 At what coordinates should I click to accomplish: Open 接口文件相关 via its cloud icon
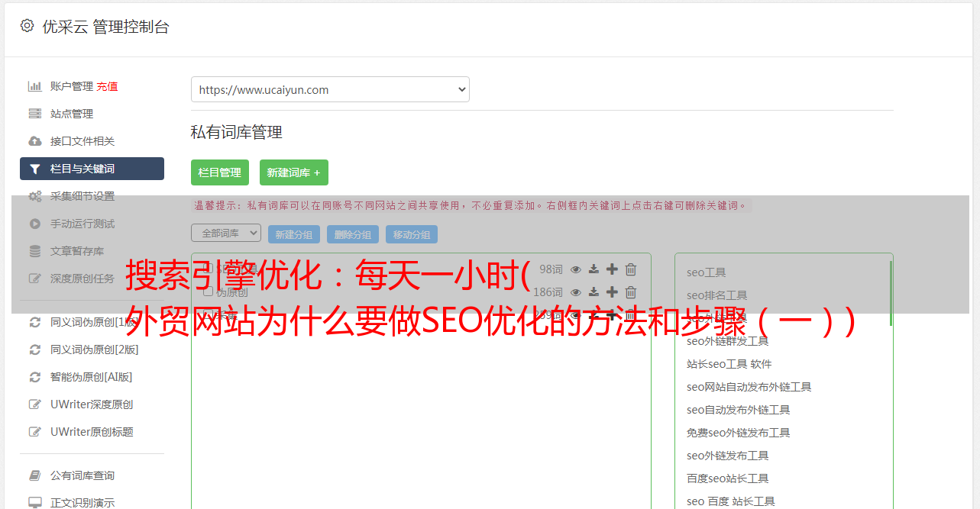[35, 141]
